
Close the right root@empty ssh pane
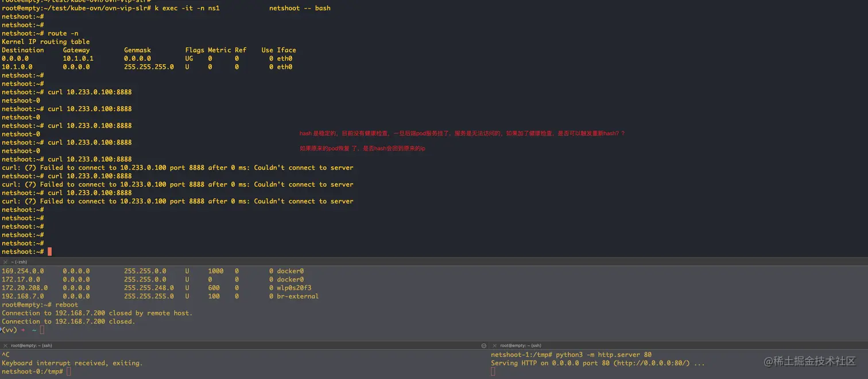pos(494,346)
